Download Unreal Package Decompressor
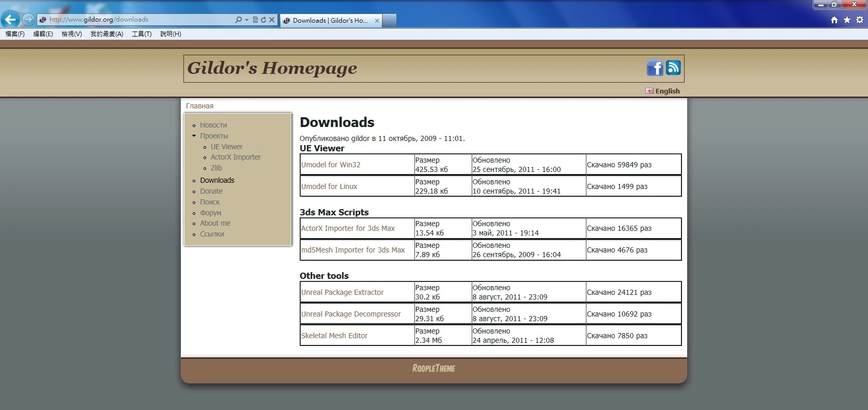 pos(351,314)
